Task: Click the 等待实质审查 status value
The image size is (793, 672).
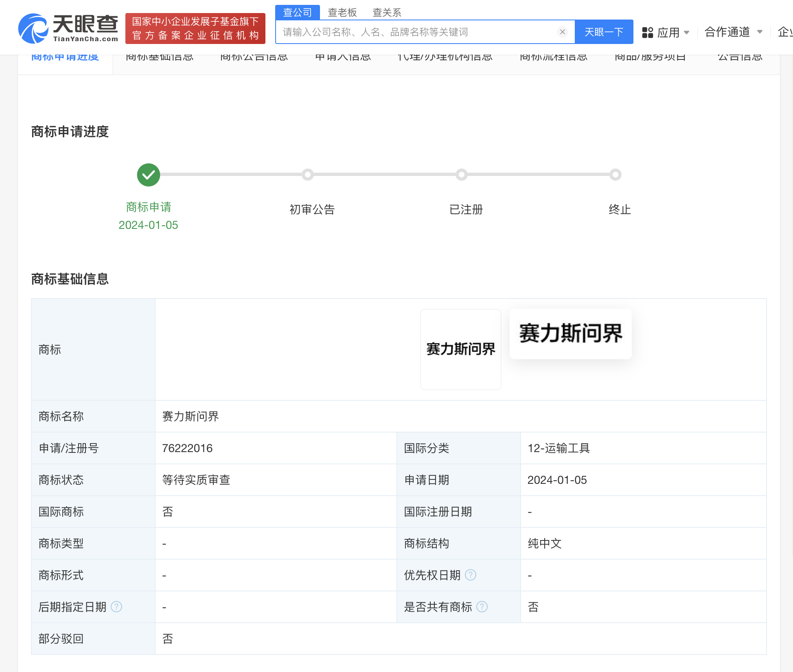Action: click(196, 480)
